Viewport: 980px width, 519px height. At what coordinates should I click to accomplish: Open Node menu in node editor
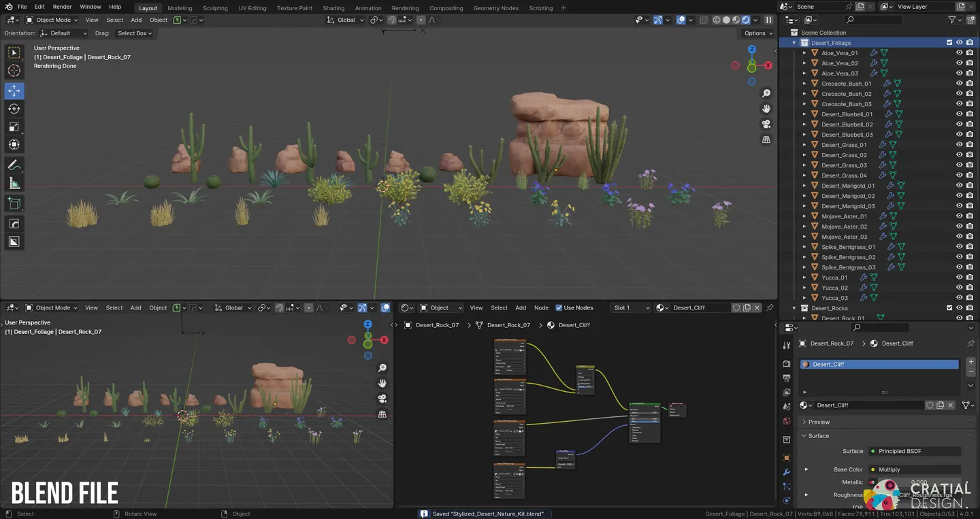pos(541,308)
